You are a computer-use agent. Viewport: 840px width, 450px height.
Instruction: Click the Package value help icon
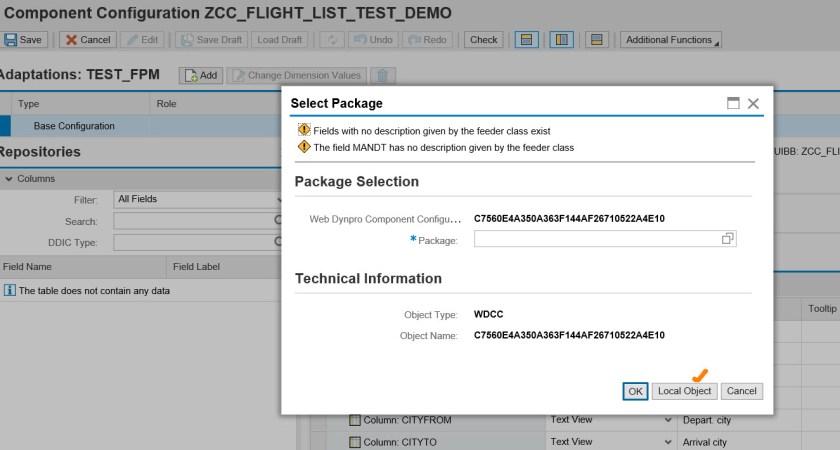click(727, 239)
